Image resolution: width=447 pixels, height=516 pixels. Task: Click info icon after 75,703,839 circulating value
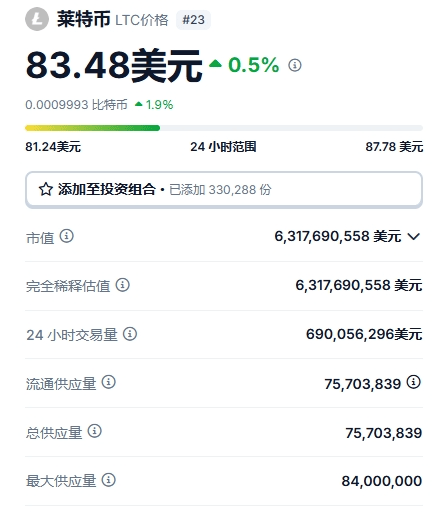click(414, 382)
